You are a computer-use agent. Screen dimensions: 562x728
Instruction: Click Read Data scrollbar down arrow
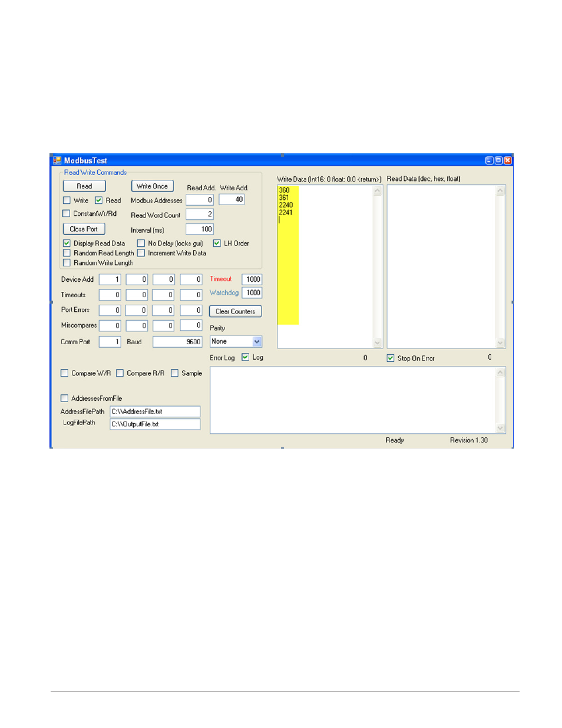(500, 342)
